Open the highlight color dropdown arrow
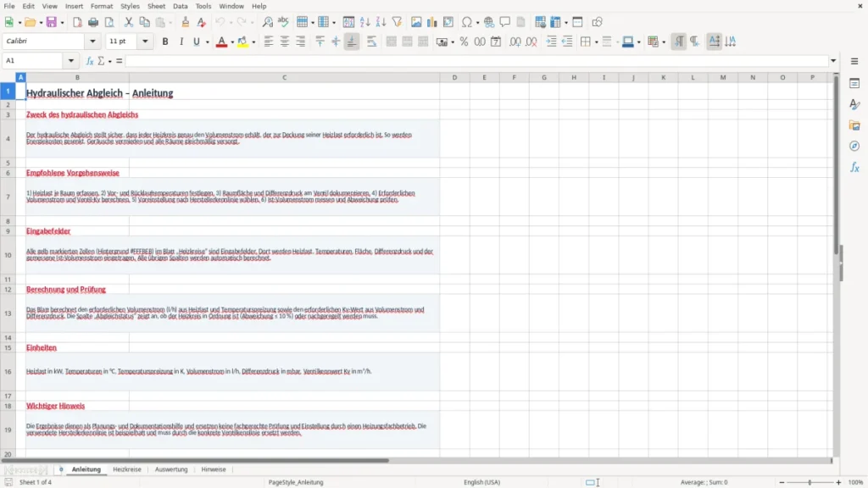The image size is (868, 488). [x=253, y=42]
